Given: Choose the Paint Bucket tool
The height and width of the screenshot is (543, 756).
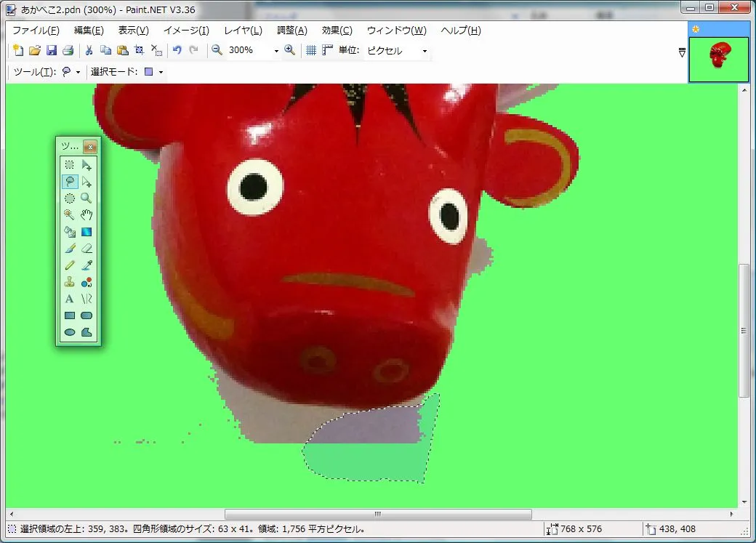Looking at the screenshot, I should tap(70, 232).
